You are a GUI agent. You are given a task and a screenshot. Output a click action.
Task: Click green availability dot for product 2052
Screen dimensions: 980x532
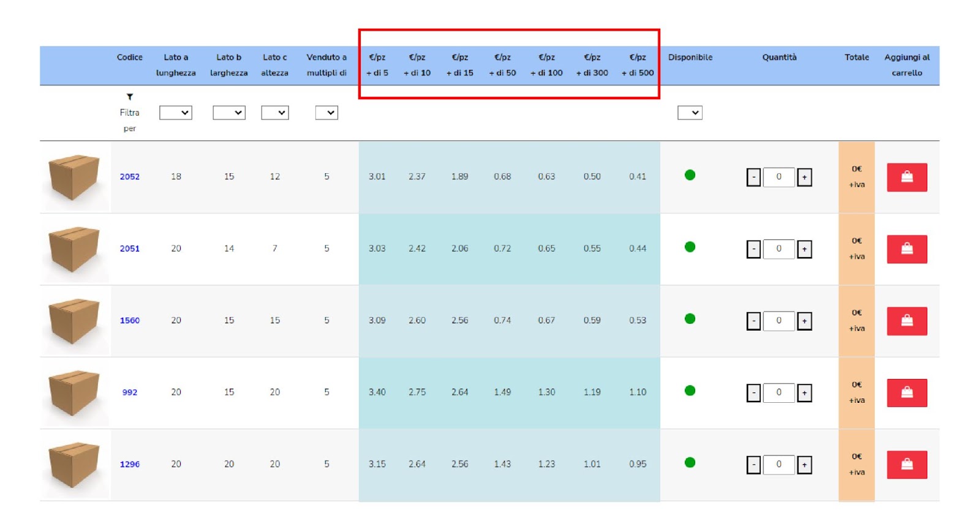(x=690, y=175)
